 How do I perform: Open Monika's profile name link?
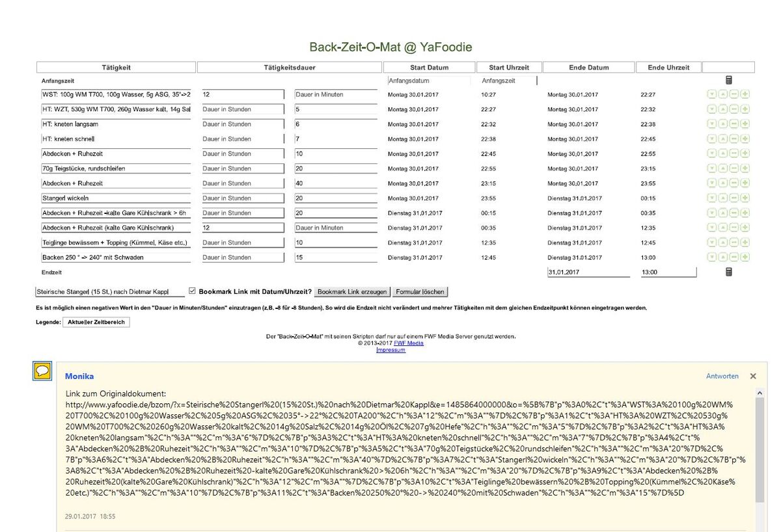[79, 377]
